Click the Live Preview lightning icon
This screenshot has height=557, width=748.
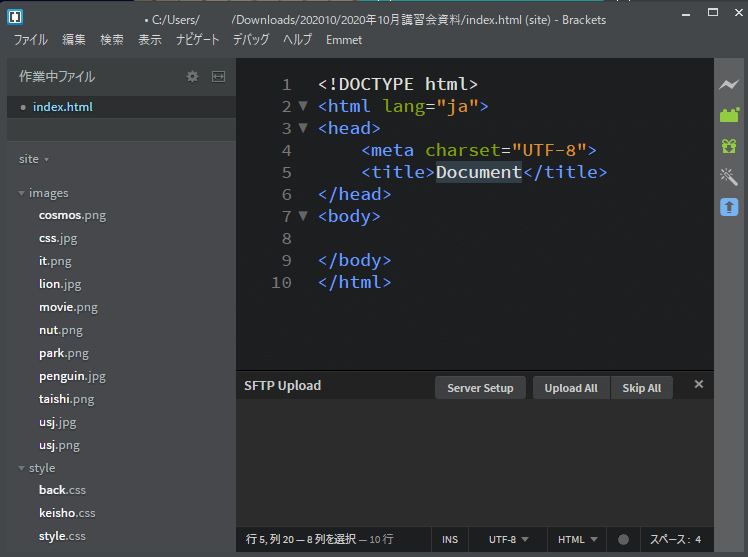pyautogui.click(x=729, y=85)
